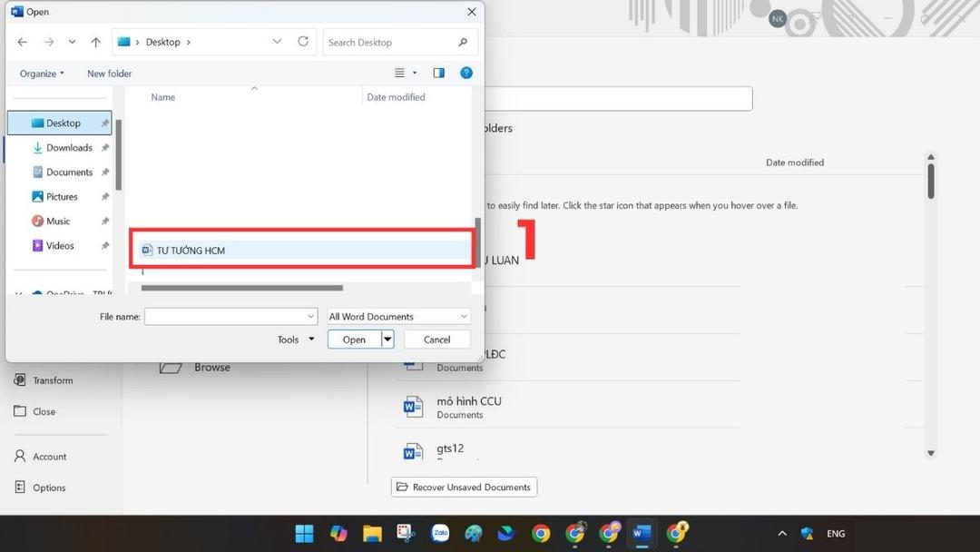Open the Tools dropdown menu
The image size is (980, 552).
point(294,339)
